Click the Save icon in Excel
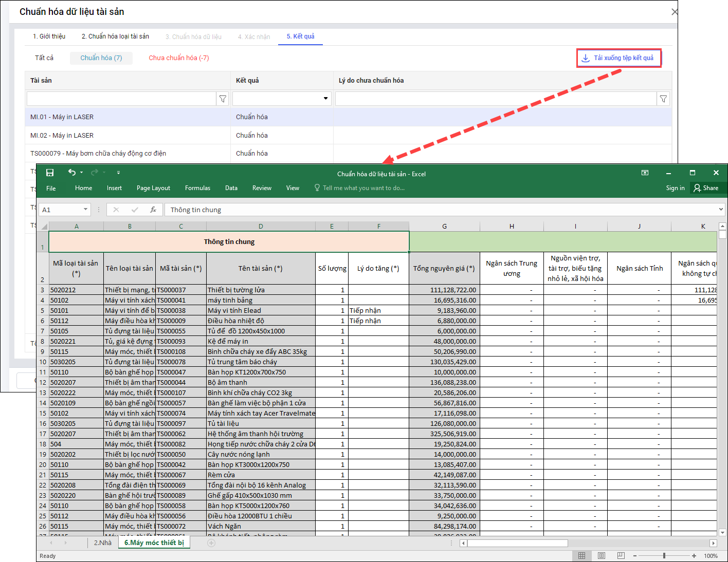Viewport: 728px width, 562px height. click(x=50, y=173)
